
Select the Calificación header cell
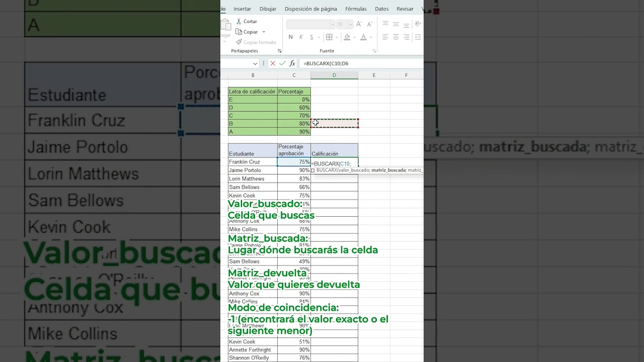pos(335,150)
